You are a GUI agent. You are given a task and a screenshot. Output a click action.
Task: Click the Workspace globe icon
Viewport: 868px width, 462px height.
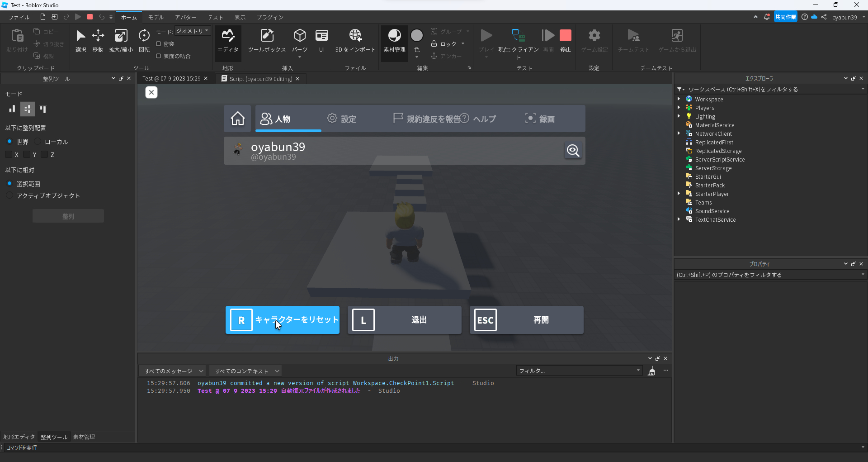(x=689, y=99)
